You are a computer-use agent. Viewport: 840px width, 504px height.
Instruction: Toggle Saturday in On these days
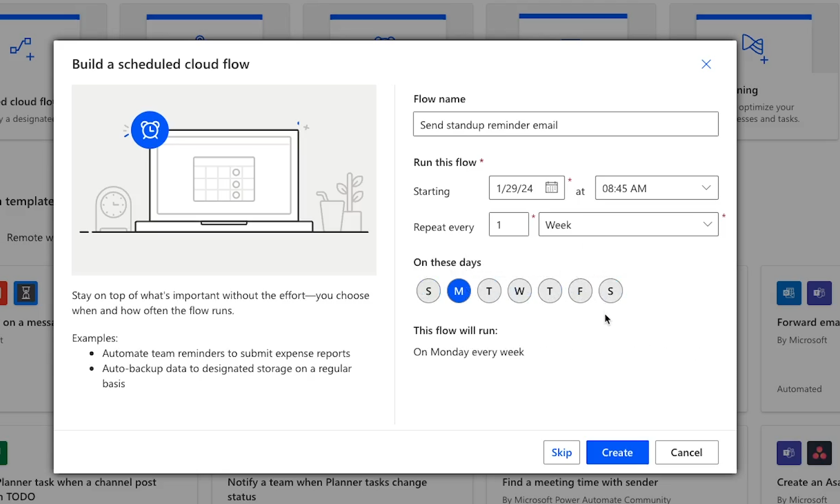(610, 291)
